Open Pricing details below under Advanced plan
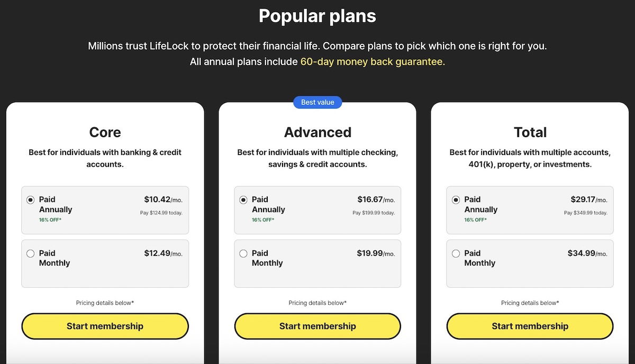Viewport: 635px width, 364px height. (x=317, y=303)
